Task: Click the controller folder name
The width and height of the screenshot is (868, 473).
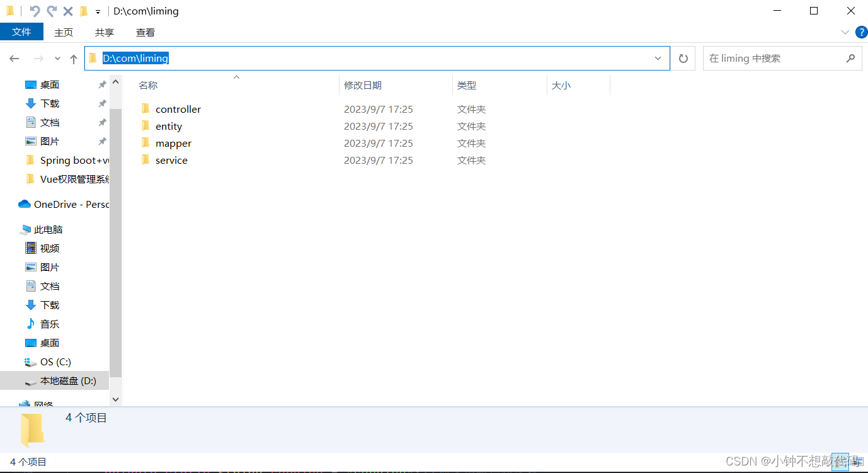Action: [x=178, y=109]
